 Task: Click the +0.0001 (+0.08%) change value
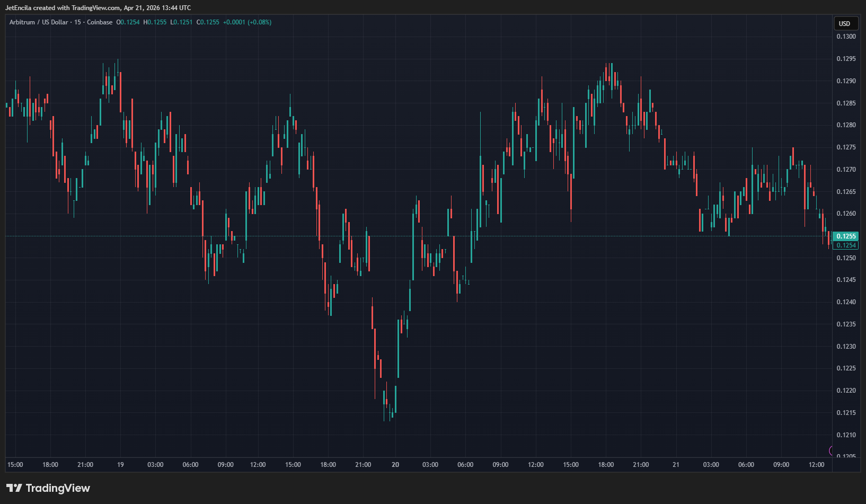point(247,22)
